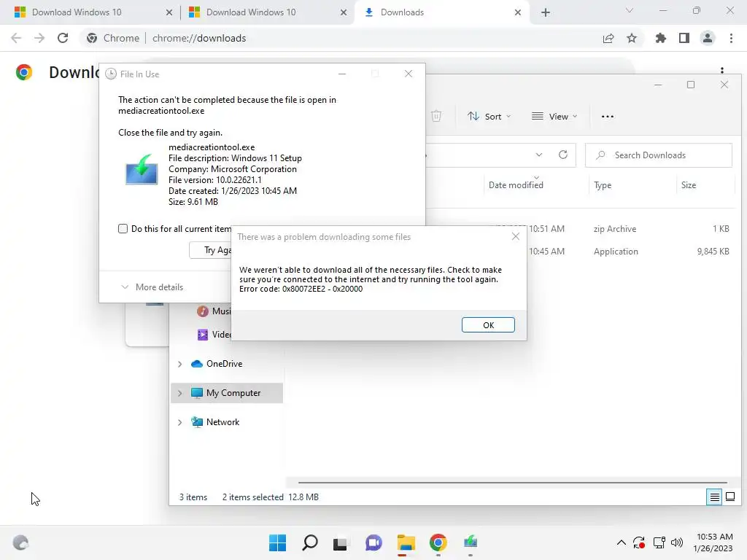747x560 pixels.
Task: Close the first Download Windows 10 tab
Action: pyautogui.click(x=169, y=12)
